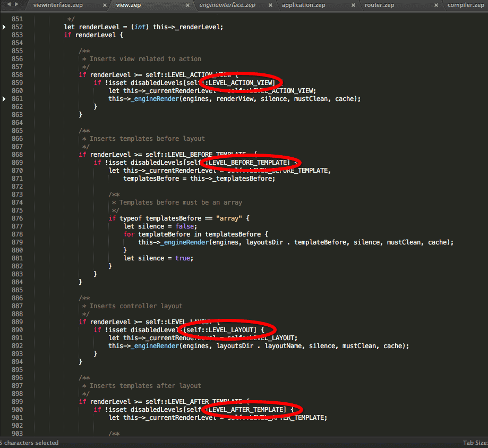Click the 'characters selected' status text
Screen dimensions: 488x448
pos(31,443)
